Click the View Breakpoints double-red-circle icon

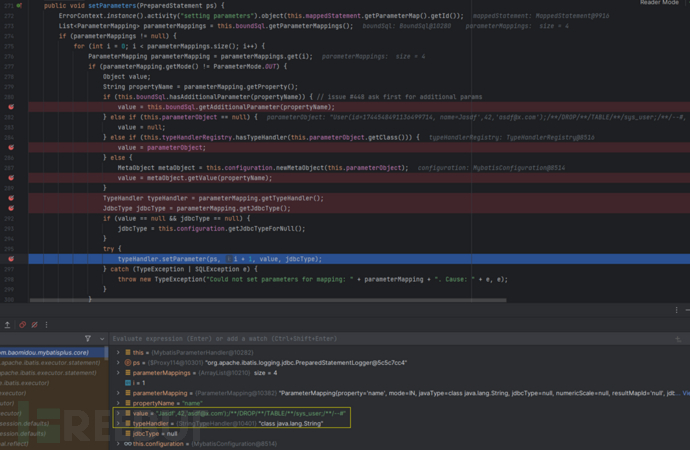(23, 325)
